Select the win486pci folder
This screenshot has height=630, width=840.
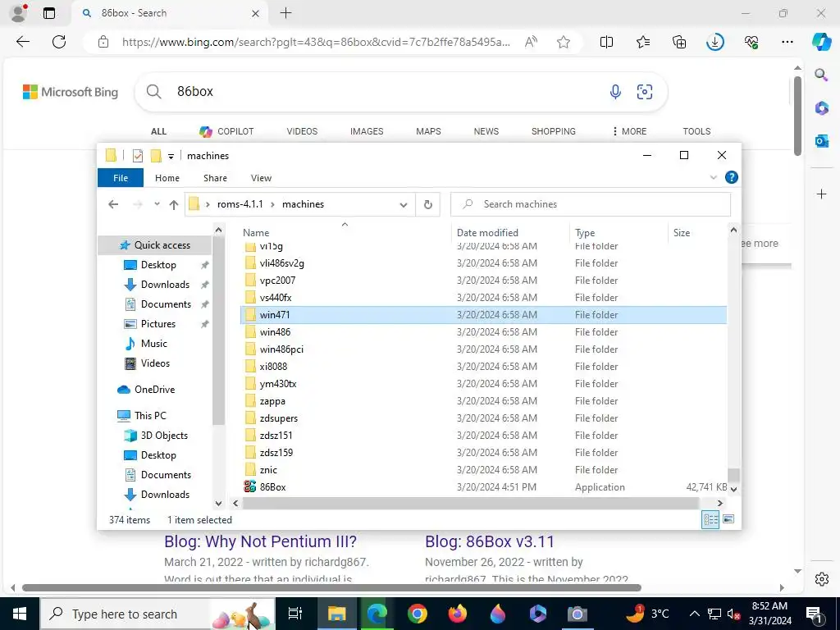click(281, 349)
